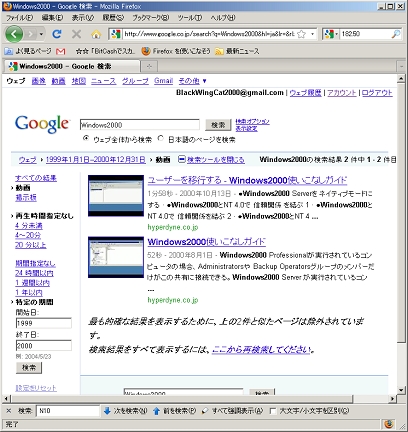Click 検索オプション link

coord(252,121)
